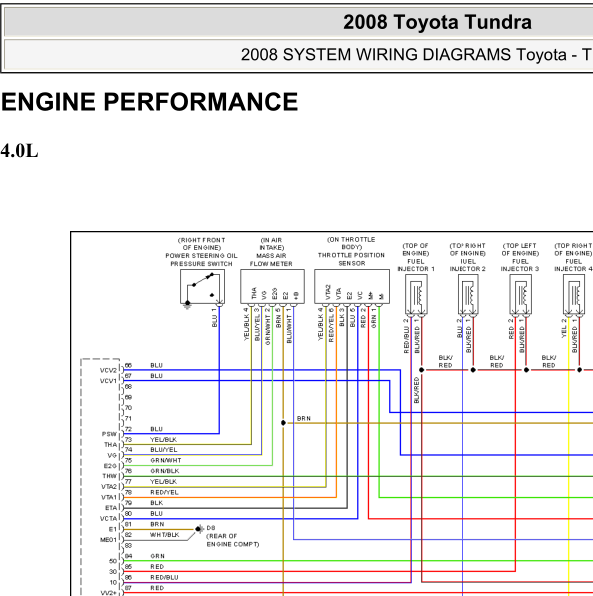
Task: Click pin 84 GRN wire label
Action: point(157,556)
